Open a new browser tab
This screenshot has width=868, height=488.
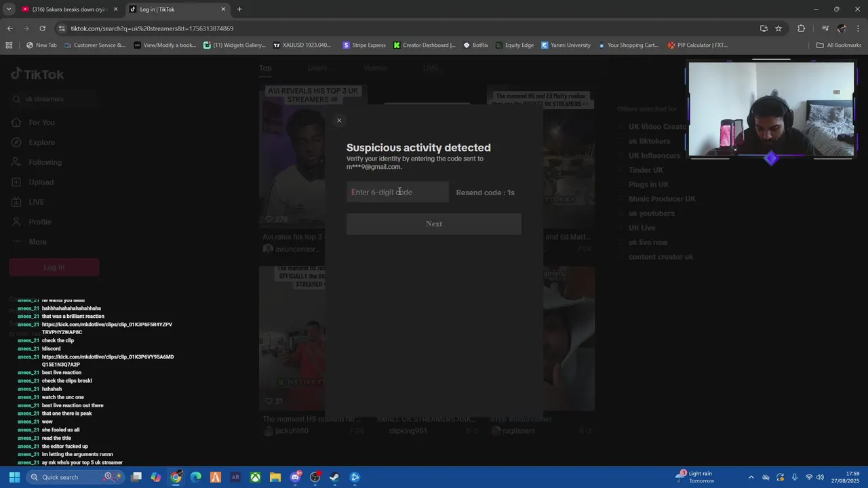click(x=239, y=9)
